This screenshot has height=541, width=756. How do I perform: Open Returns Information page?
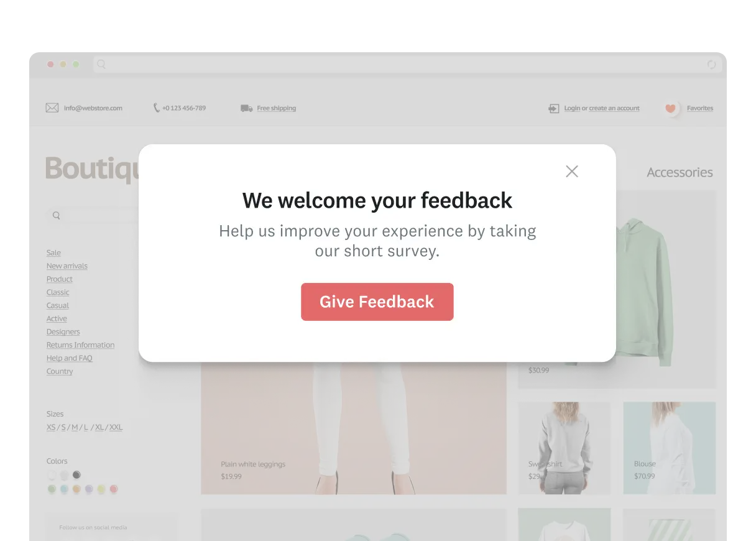coord(80,345)
